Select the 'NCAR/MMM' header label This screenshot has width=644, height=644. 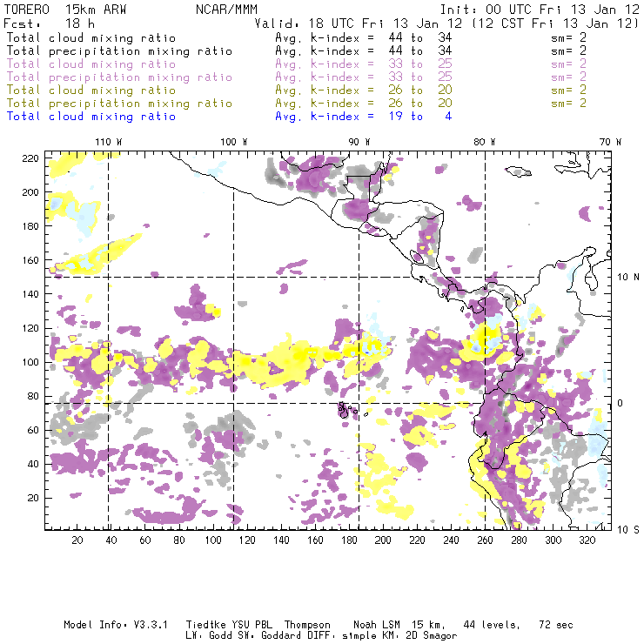pyautogui.click(x=226, y=10)
